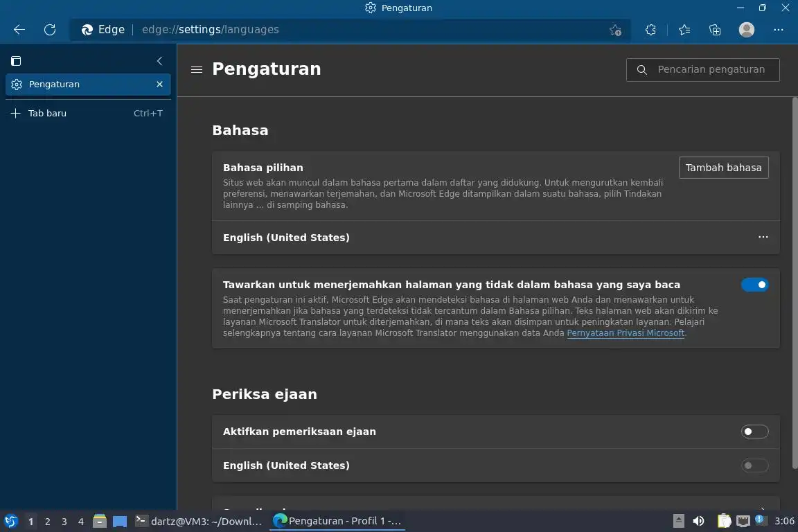Open the Pernyataan Privasi Microsoft link
The width and height of the screenshot is (798, 532).
coord(626,333)
